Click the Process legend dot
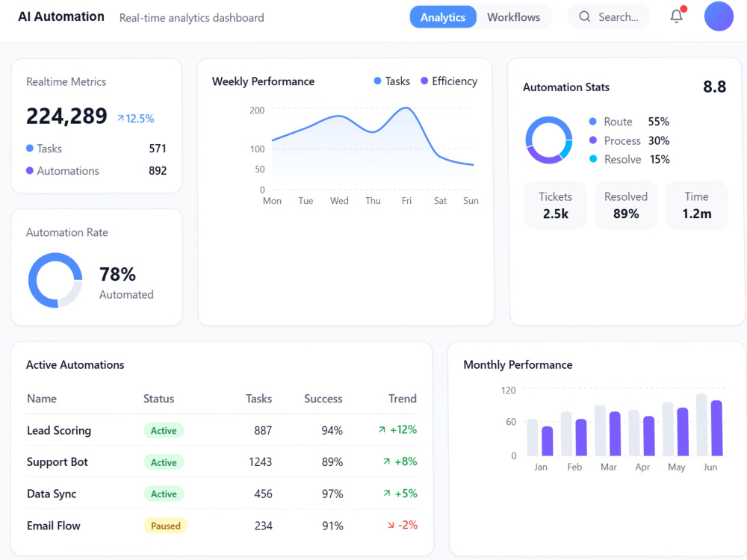 (592, 140)
